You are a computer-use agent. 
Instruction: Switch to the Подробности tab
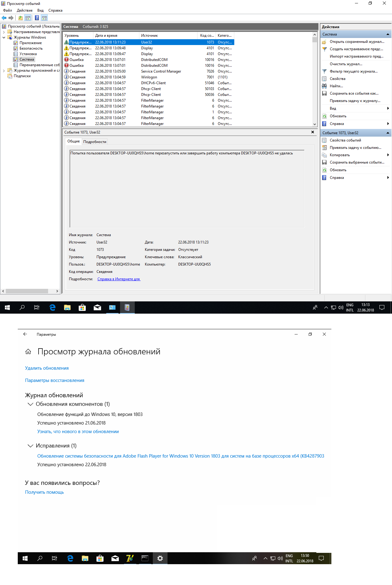coord(95,142)
